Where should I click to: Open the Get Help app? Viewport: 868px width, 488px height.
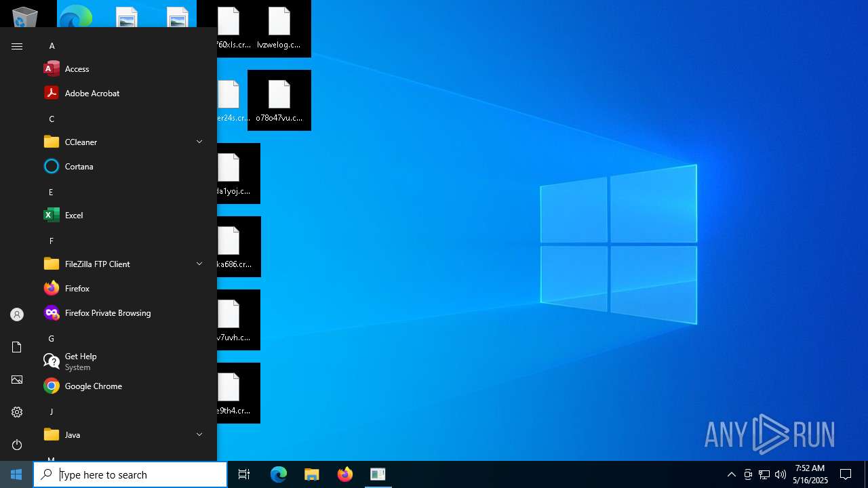tap(125, 362)
